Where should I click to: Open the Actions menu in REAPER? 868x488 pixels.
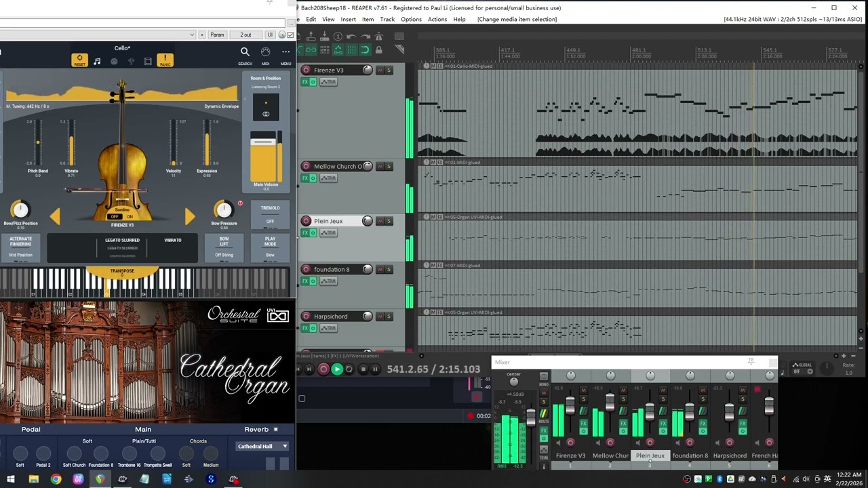[x=437, y=19]
